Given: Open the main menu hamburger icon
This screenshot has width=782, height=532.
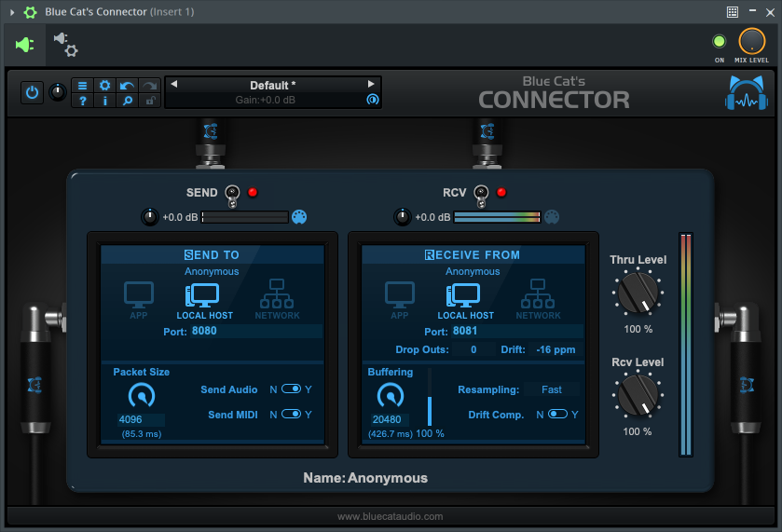Looking at the screenshot, I should tap(82, 86).
